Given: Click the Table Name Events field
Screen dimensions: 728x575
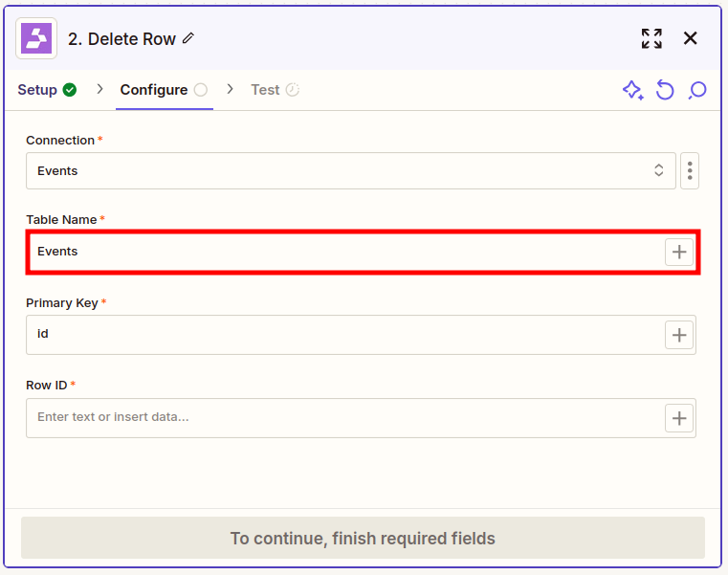Looking at the screenshot, I should pos(346,252).
